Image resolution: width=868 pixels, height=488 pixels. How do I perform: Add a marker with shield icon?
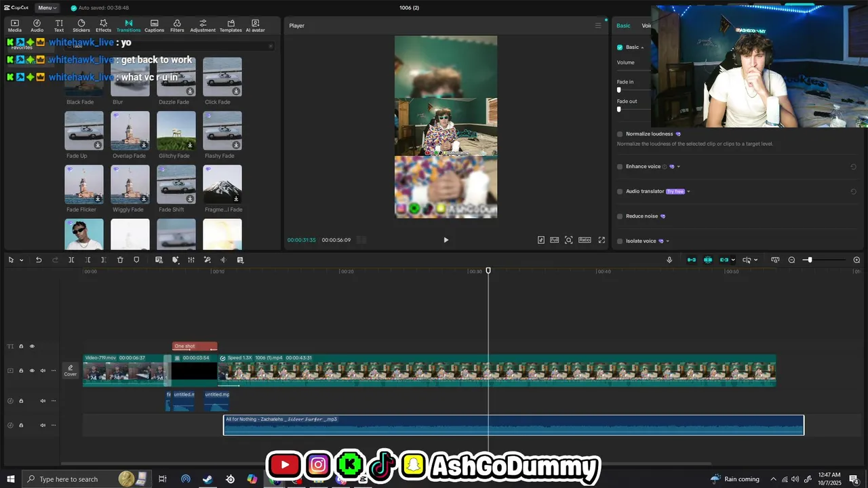(136, 260)
